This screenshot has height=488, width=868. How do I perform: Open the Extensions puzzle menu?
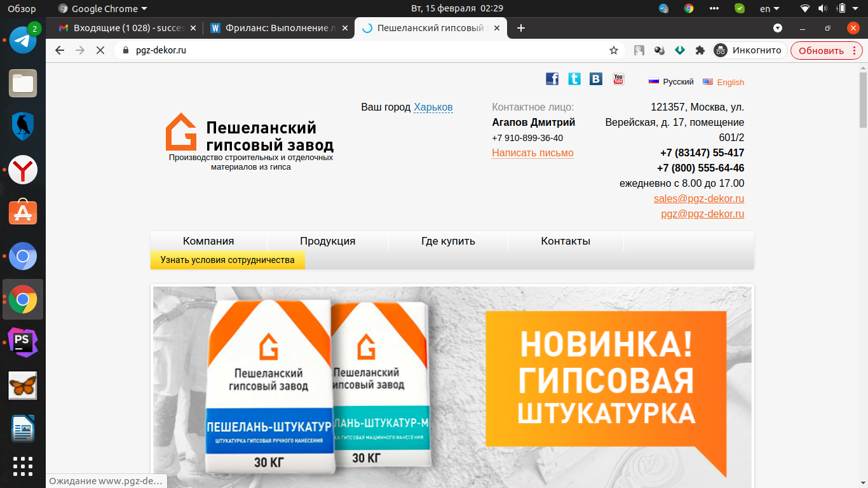pyautogui.click(x=700, y=50)
